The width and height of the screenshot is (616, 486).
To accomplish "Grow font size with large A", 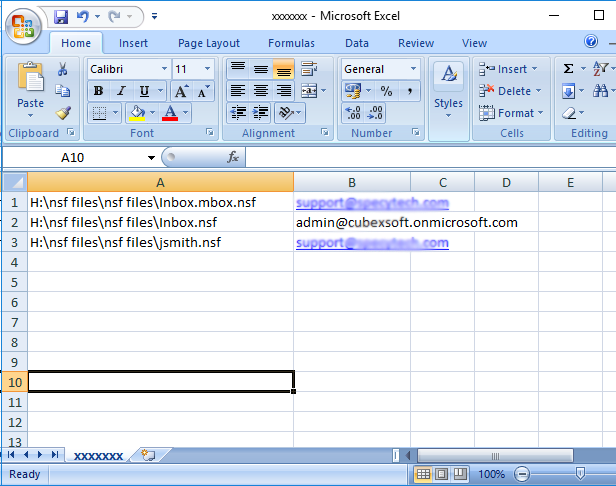I will pos(181,91).
